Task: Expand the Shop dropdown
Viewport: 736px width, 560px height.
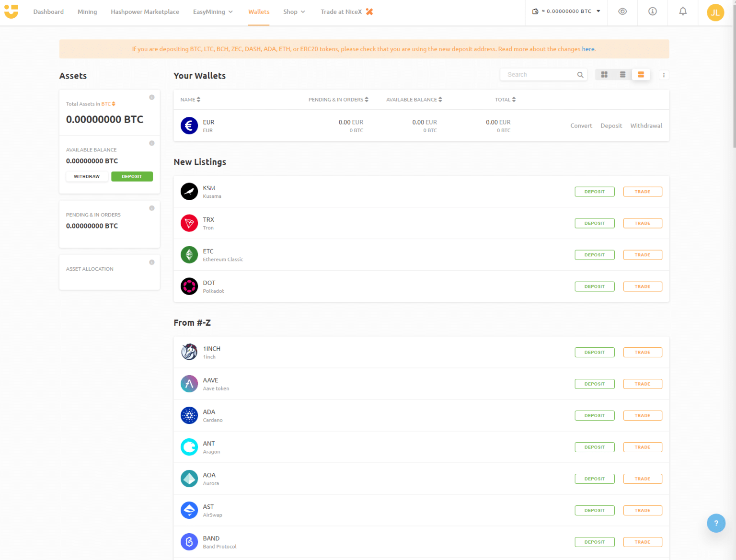Action: [x=294, y=11]
